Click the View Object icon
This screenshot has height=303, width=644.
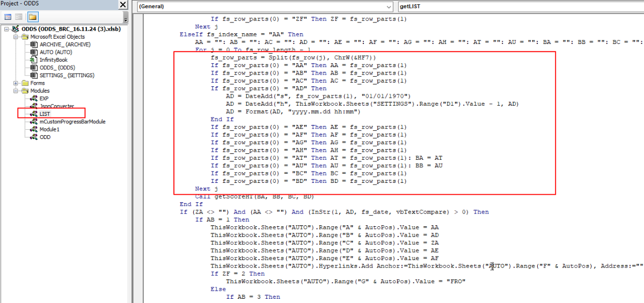pos(19,17)
